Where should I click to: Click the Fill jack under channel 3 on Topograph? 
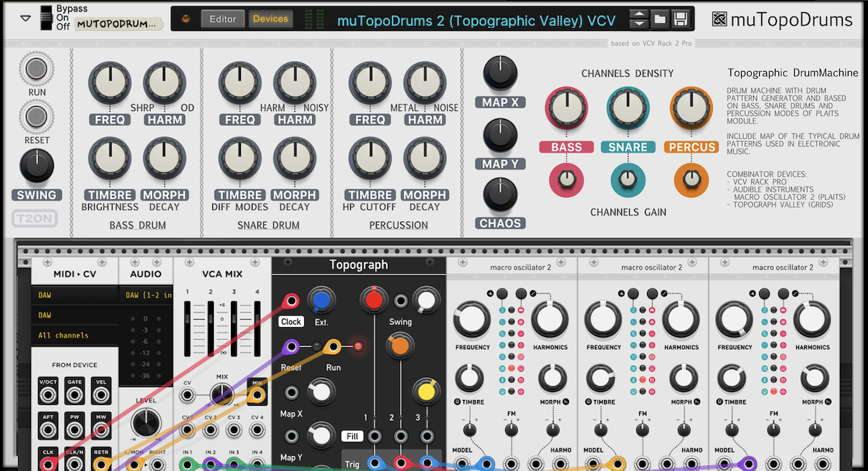(427, 436)
